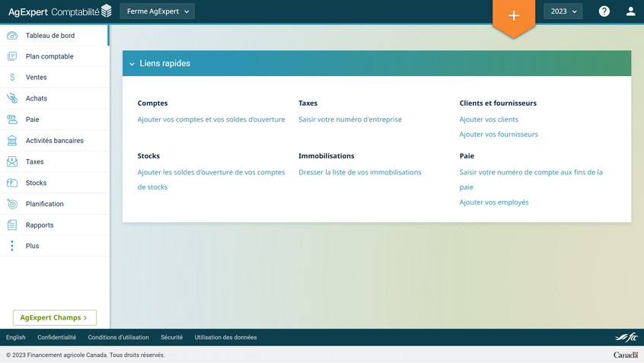Select Activités bancaires in the sidebar
This screenshot has height=363, width=644.
pos(55,141)
